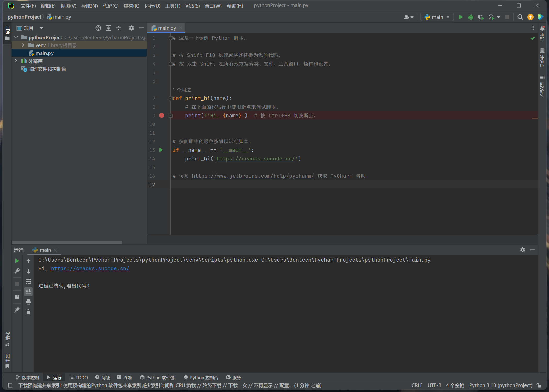Image resolution: width=549 pixels, height=392 pixels.
Task: Open the jetbrains.com help link
Action: tap(253, 176)
